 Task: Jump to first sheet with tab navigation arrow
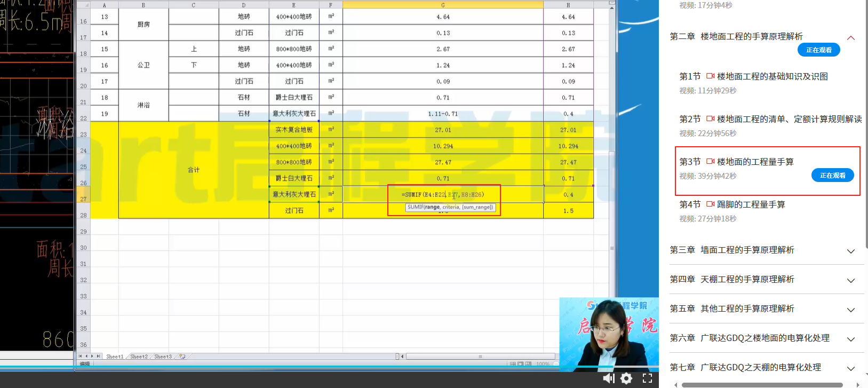click(81, 356)
